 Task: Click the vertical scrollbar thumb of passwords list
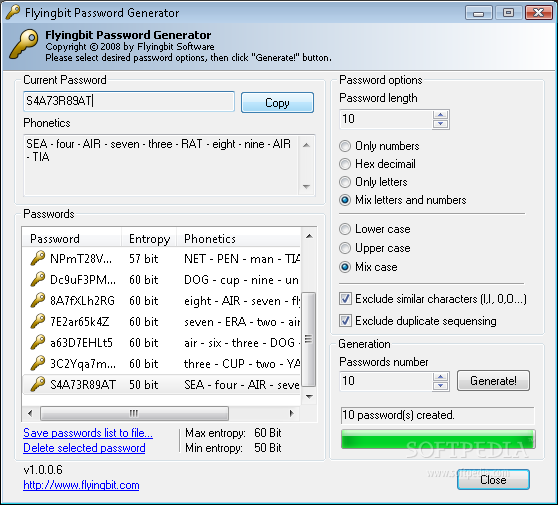tap(309, 339)
